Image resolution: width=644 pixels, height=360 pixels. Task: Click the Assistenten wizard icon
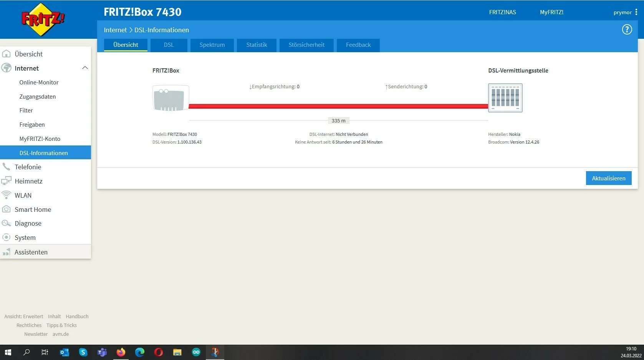[6, 252]
